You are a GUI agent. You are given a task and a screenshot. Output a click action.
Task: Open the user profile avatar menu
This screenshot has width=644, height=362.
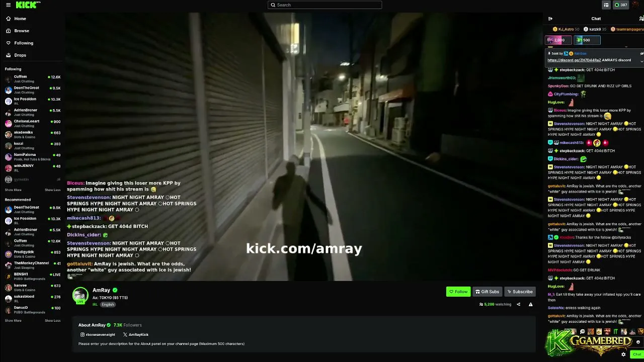[x=636, y=5]
